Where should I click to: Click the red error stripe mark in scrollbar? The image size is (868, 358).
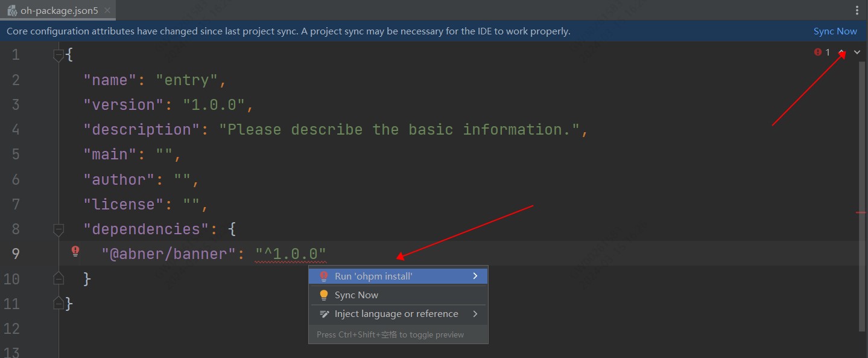pos(861,213)
